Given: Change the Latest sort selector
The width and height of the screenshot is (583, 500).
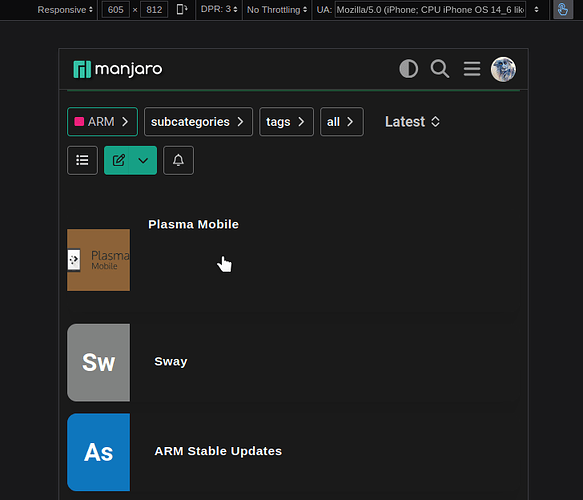Looking at the screenshot, I should pos(412,122).
